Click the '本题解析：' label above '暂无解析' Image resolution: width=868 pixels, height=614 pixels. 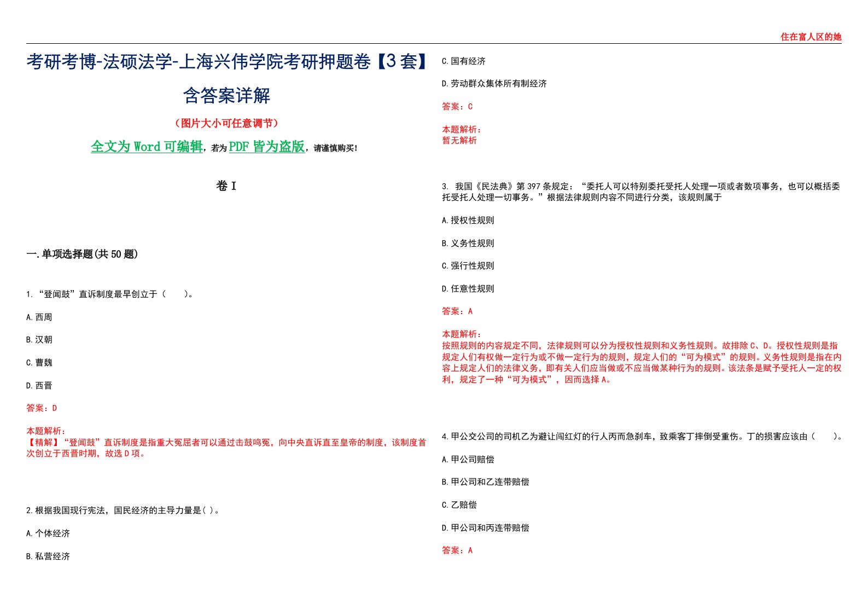pos(462,130)
